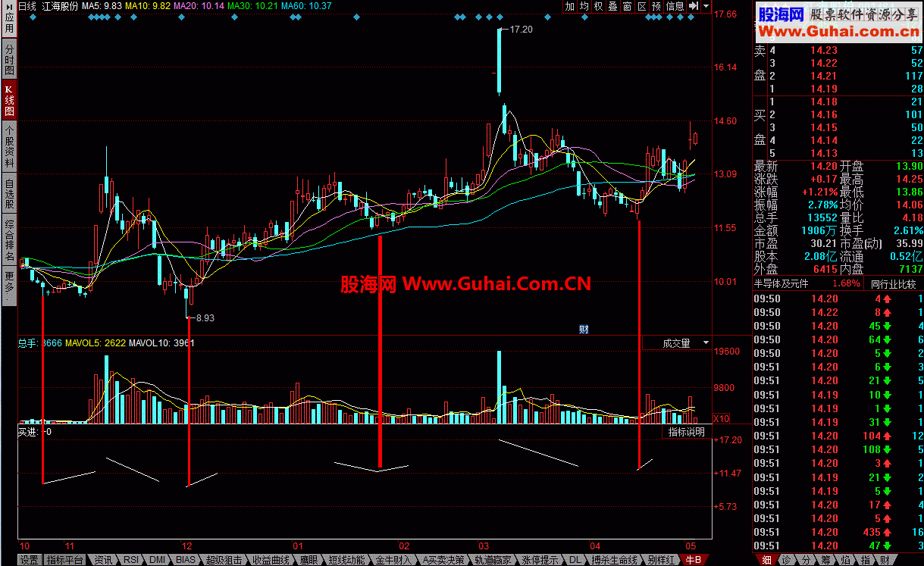Open the chart toolbar dropdown arrow

click(x=706, y=6)
